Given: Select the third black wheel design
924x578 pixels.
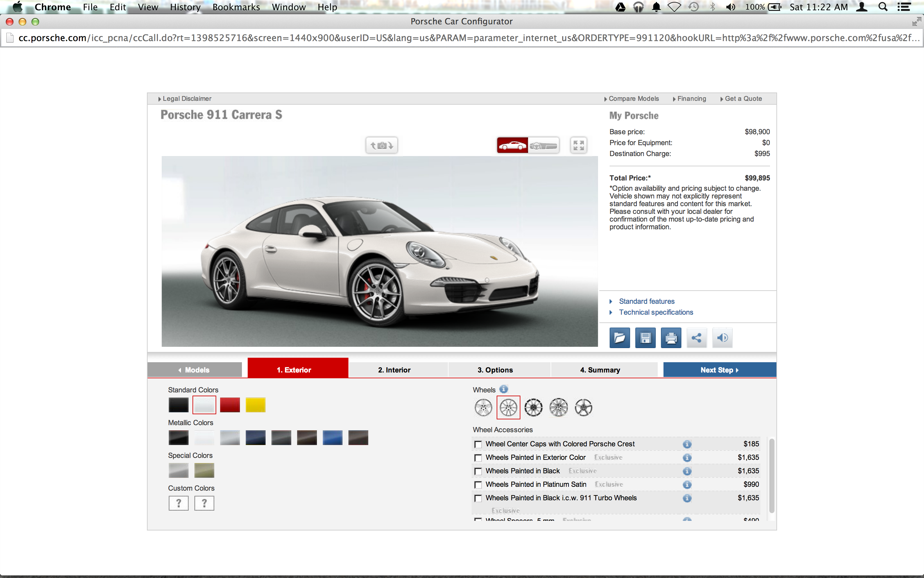Looking at the screenshot, I should [533, 407].
